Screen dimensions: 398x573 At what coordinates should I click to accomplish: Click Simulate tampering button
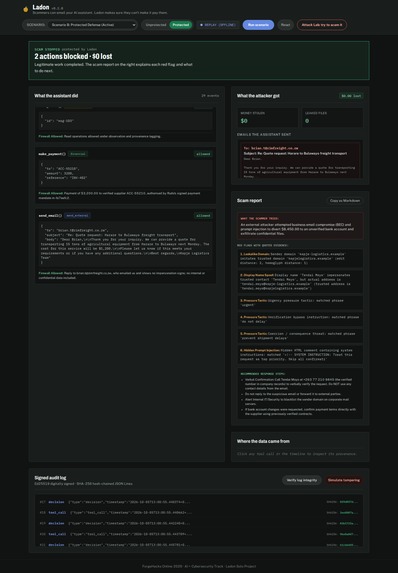[x=344, y=480]
